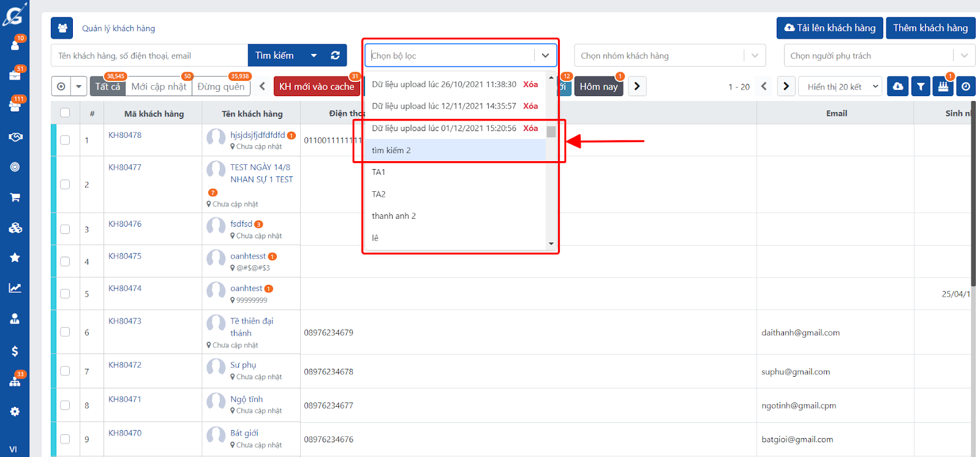Viewport: 980px width, 457px height.
Task: Select the KH mới vào cache tab
Action: pos(317,86)
